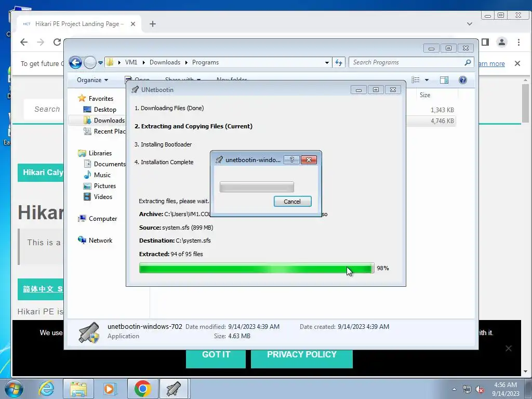The image size is (532, 399).
Task: Select Pictures library in the navigation pane
Action: [100, 186]
